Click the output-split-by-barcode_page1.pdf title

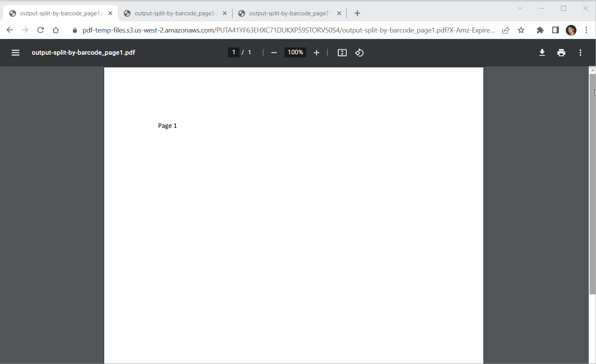pyautogui.click(x=84, y=53)
